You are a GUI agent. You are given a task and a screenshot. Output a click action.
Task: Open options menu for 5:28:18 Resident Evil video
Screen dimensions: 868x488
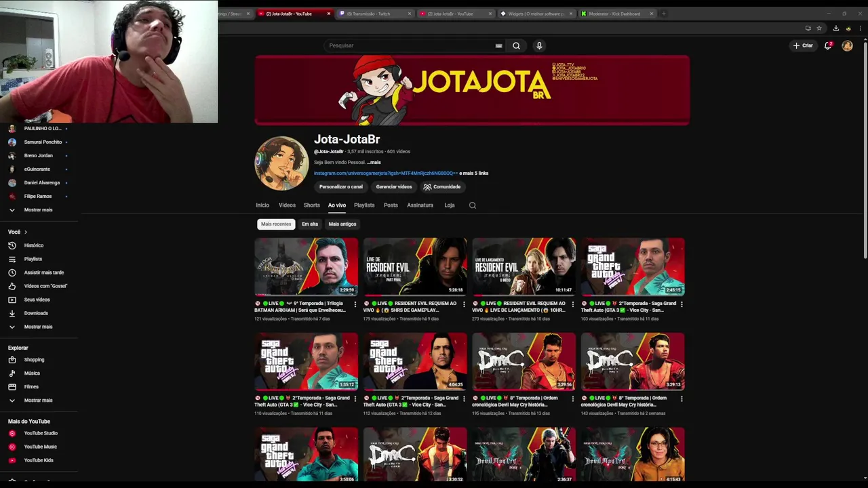pyautogui.click(x=464, y=304)
